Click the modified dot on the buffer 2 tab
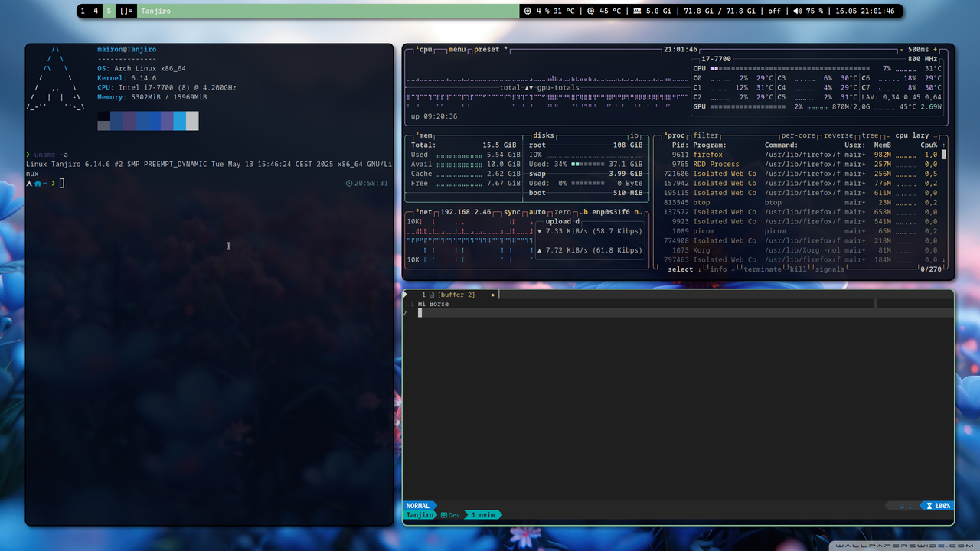980x551 pixels. pyautogui.click(x=492, y=295)
